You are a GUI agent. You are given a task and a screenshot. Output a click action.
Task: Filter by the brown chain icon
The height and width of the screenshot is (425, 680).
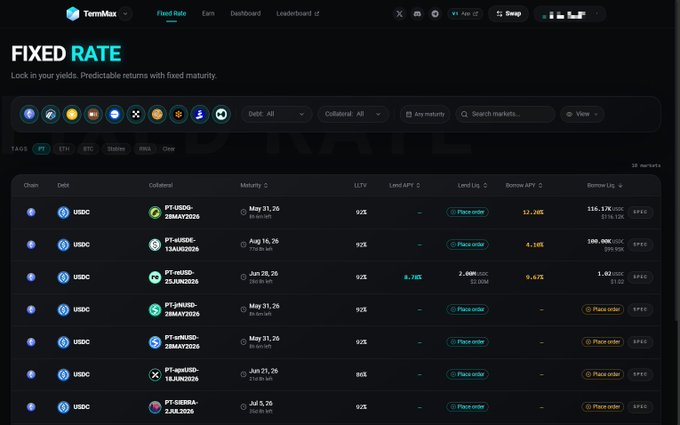(93, 114)
